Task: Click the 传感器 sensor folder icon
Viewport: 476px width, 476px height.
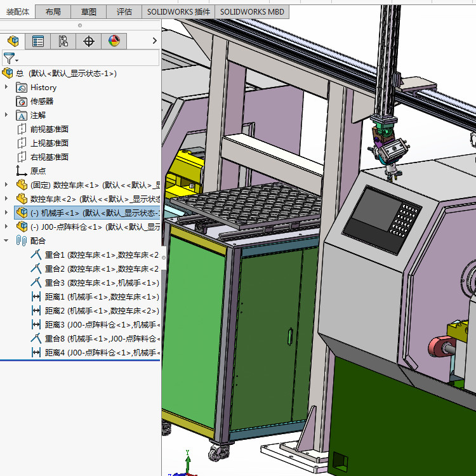Action: click(x=21, y=102)
